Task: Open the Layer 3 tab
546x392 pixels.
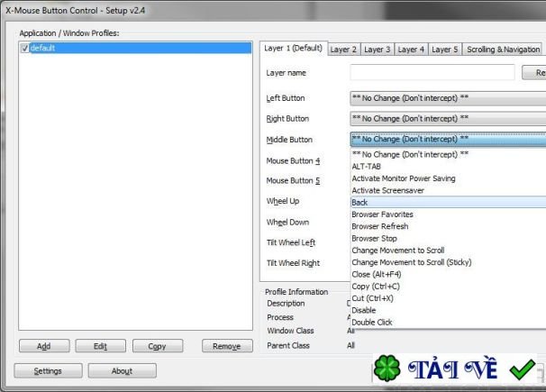Action: pyautogui.click(x=378, y=50)
